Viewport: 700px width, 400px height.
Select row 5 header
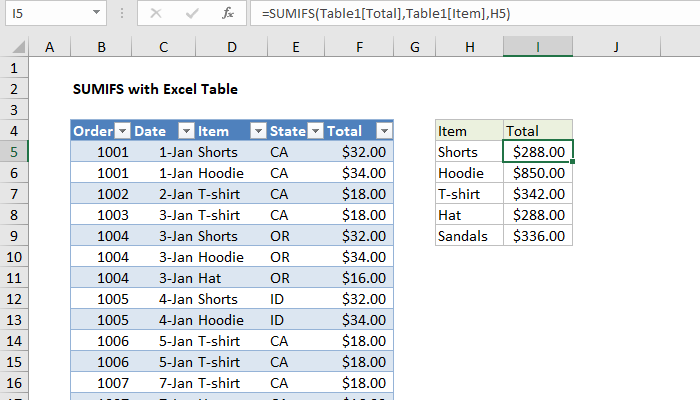[15, 152]
